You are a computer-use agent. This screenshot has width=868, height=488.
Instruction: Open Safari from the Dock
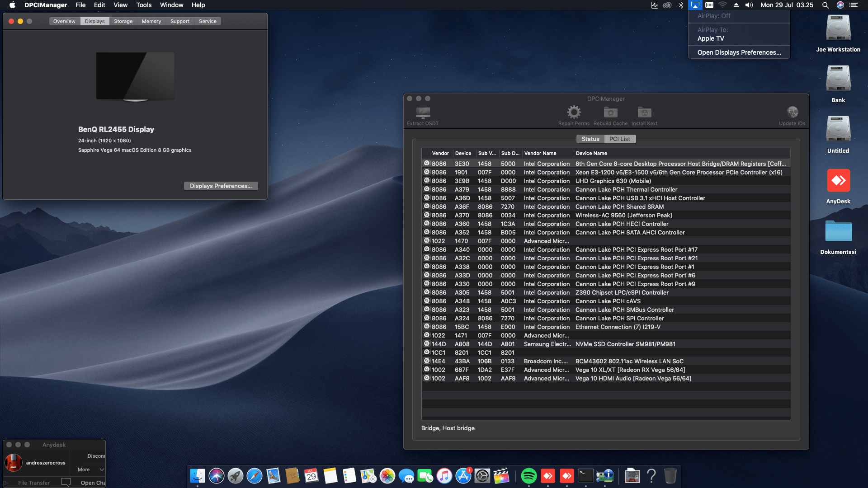tap(255, 476)
